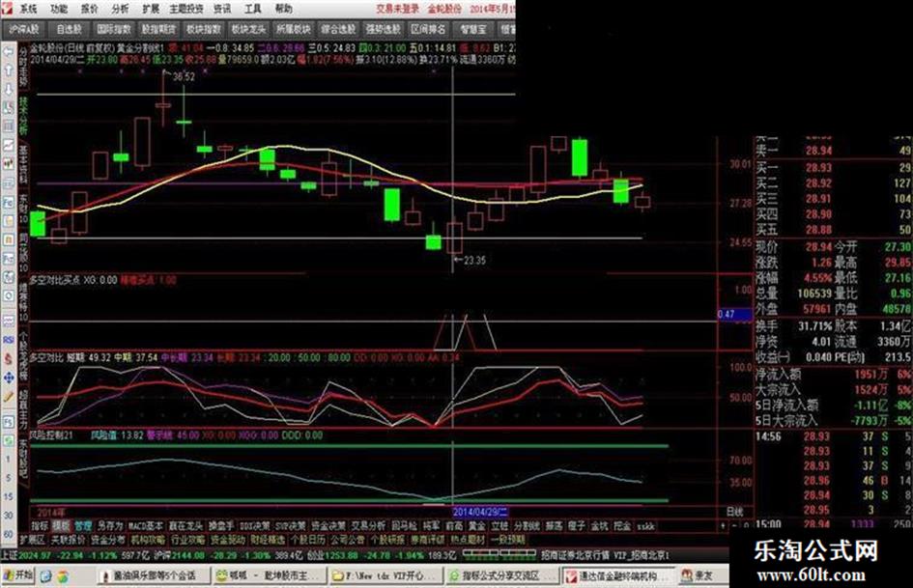
Task: Select the 机构攻略 tab
Action: [147, 540]
